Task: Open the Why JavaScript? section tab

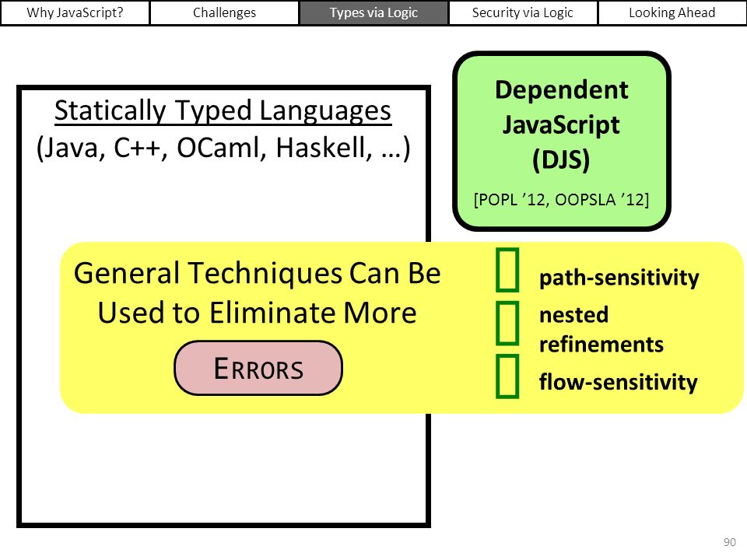Action: coord(75,12)
